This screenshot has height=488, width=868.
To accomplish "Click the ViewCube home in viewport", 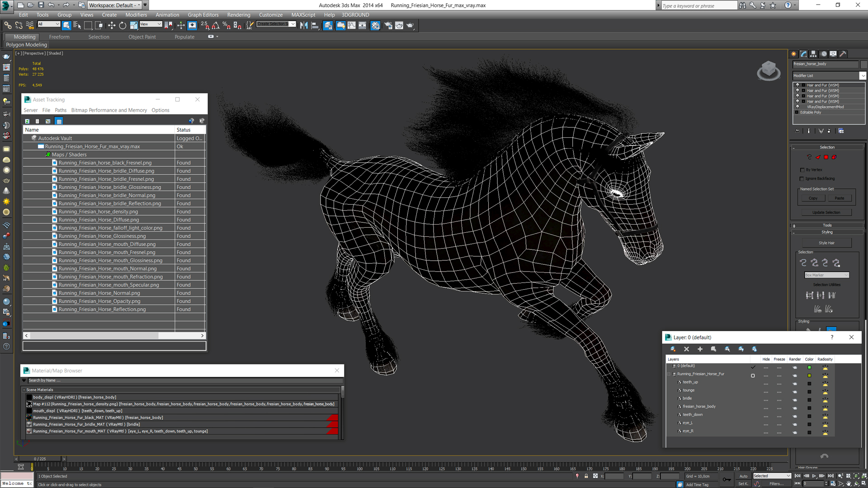I will 769,70.
